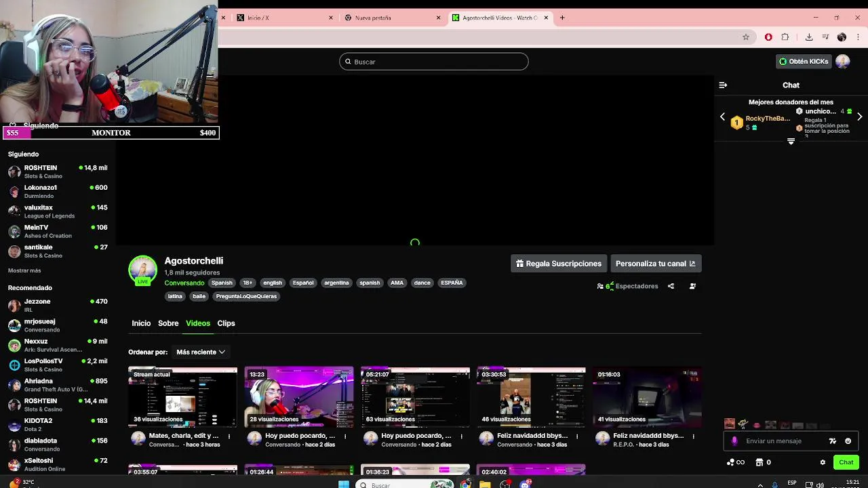Bookmark this page with the star icon
The image size is (868, 488).
(x=746, y=37)
